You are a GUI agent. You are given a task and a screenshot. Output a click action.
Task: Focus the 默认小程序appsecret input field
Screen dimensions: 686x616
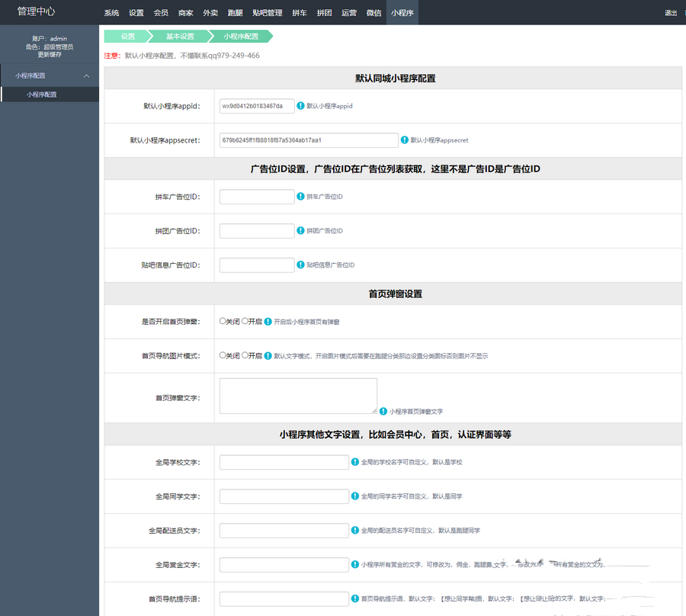coord(309,140)
